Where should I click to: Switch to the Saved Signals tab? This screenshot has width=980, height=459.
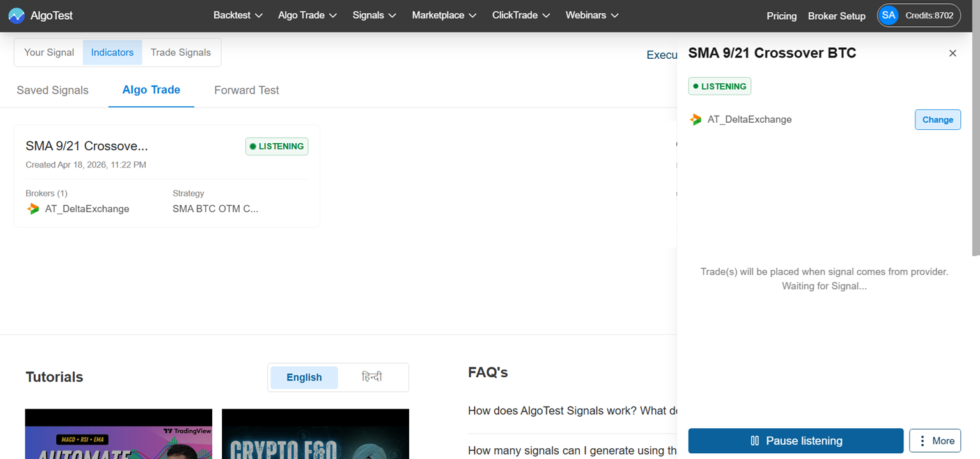52,90
